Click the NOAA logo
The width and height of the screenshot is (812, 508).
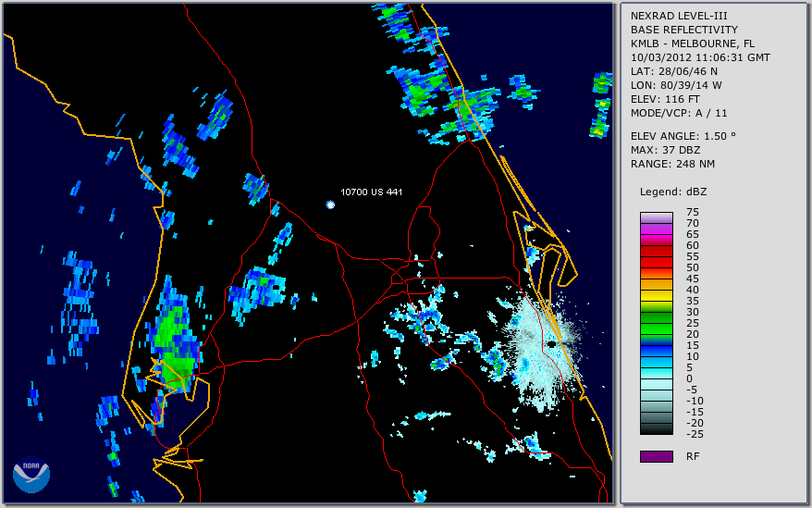[31, 475]
